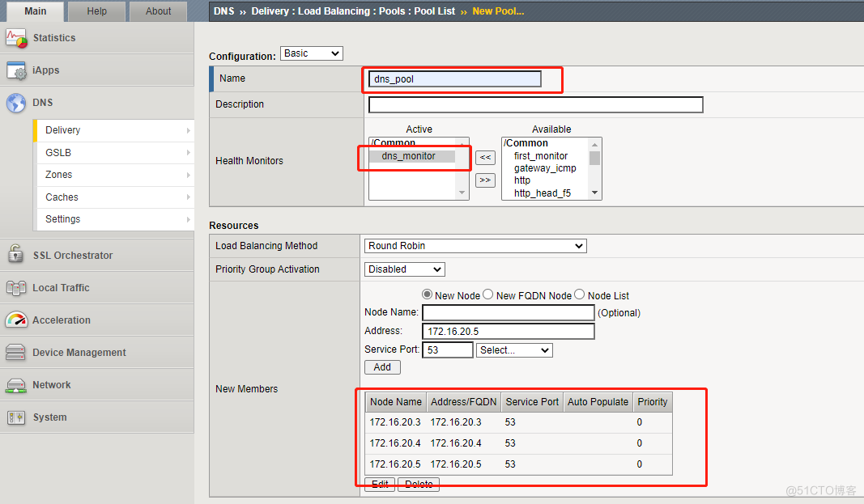The height and width of the screenshot is (504, 864).
Task: Choose the Node List radio button
Action: click(580, 295)
